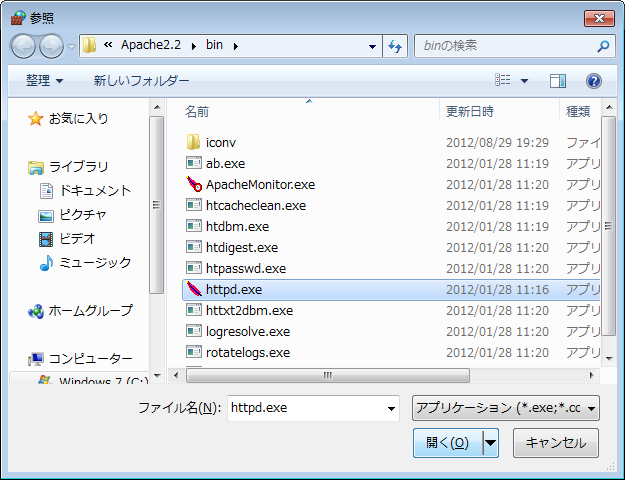Click the ミュージック note icon
Image resolution: width=625 pixels, height=480 pixels.
click(x=47, y=263)
